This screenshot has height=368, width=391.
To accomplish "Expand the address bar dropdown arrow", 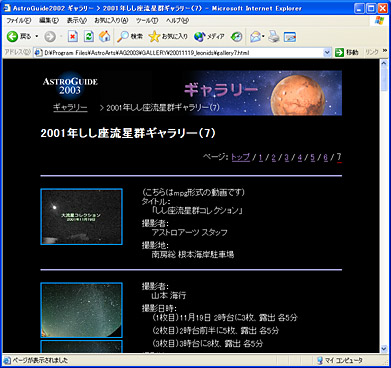I will [327, 52].
